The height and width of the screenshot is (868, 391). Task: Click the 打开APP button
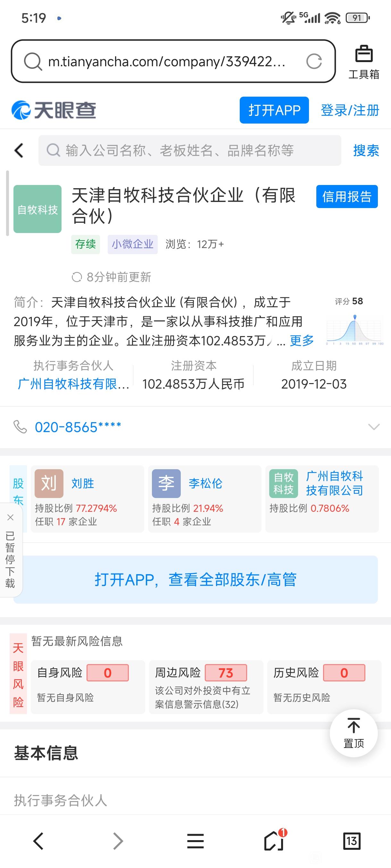(274, 110)
